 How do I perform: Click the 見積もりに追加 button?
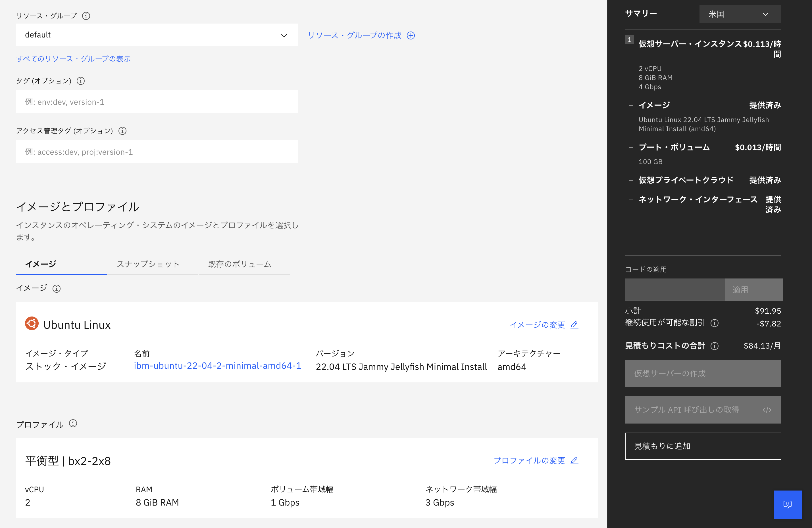point(703,446)
